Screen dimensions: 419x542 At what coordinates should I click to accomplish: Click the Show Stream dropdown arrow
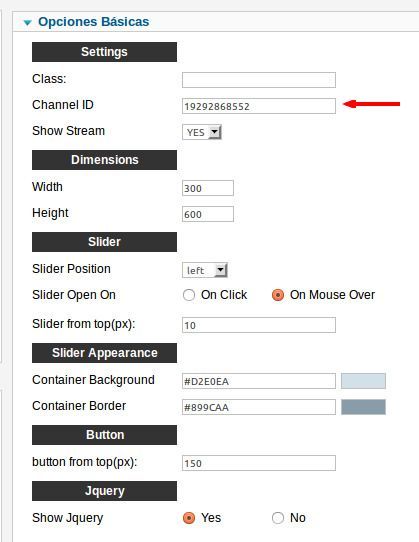tap(215, 132)
